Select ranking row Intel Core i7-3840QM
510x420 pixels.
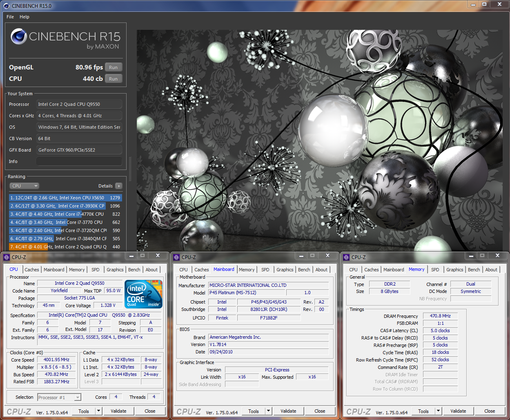[x=65, y=239]
